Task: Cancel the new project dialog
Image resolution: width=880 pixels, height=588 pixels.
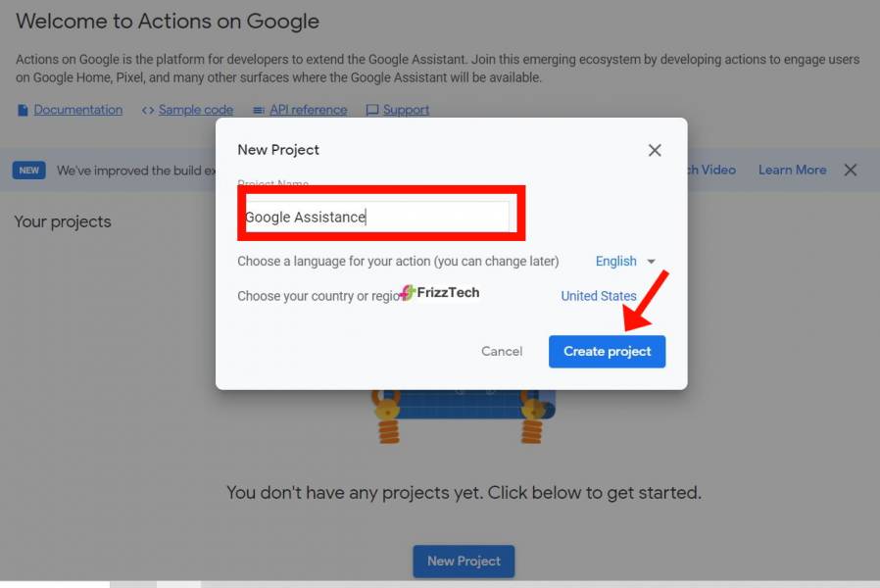Action: click(501, 351)
